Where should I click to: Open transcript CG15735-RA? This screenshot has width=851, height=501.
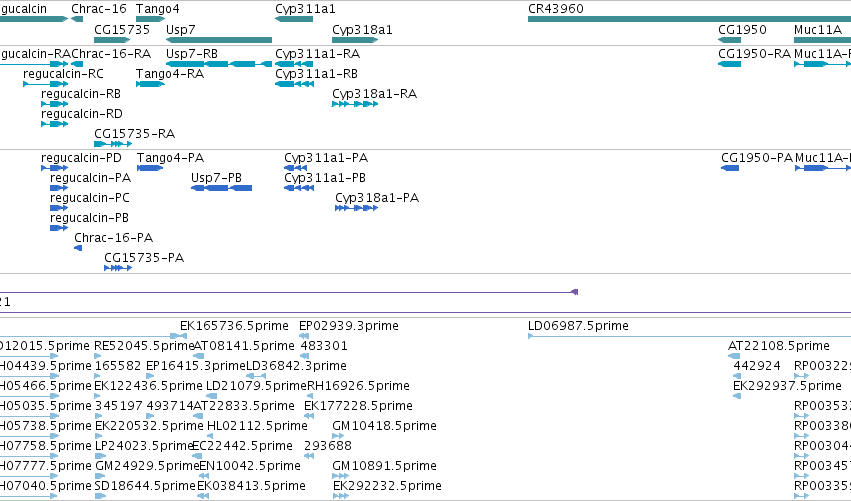[134, 134]
